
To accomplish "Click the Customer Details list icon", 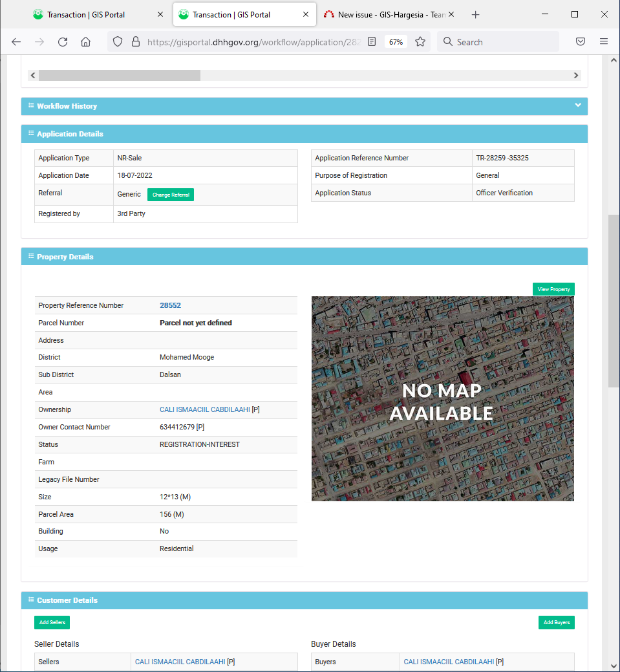I will (x=31, y=600).
